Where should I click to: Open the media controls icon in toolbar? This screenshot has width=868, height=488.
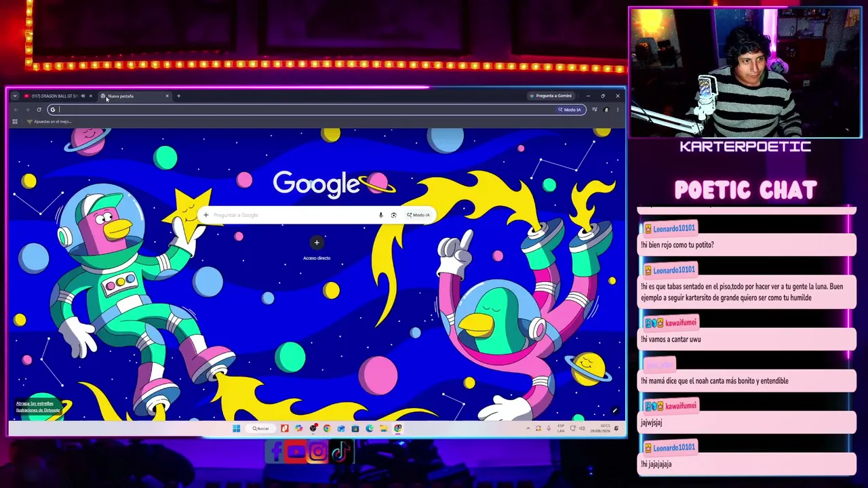[x=595, y=110]
